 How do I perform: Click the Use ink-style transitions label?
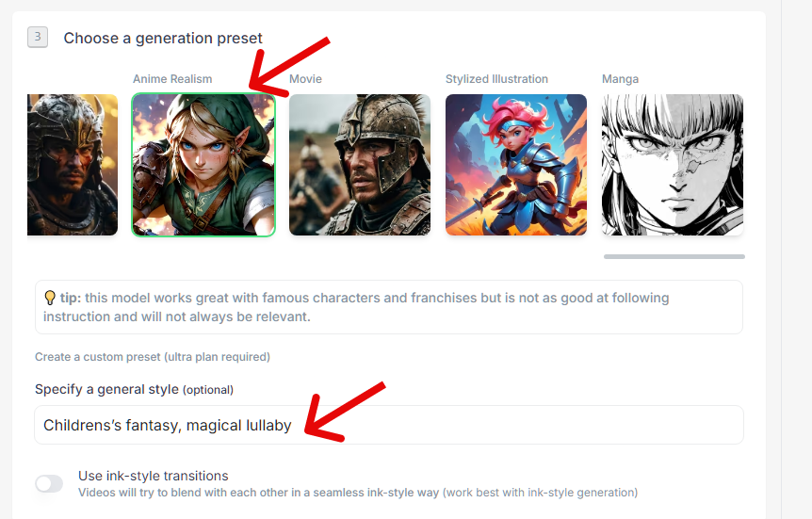[154, 476]
